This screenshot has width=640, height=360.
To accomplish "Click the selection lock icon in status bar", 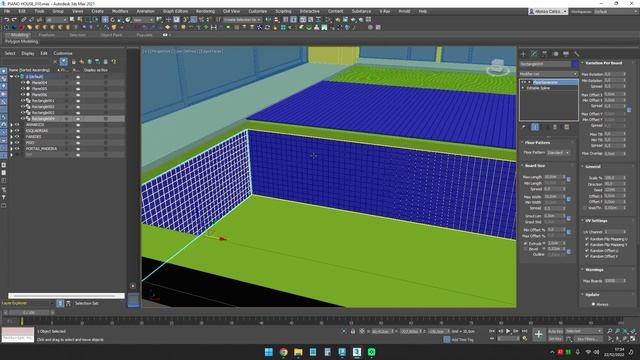I will pyautogui.click(x=353, y=331).
